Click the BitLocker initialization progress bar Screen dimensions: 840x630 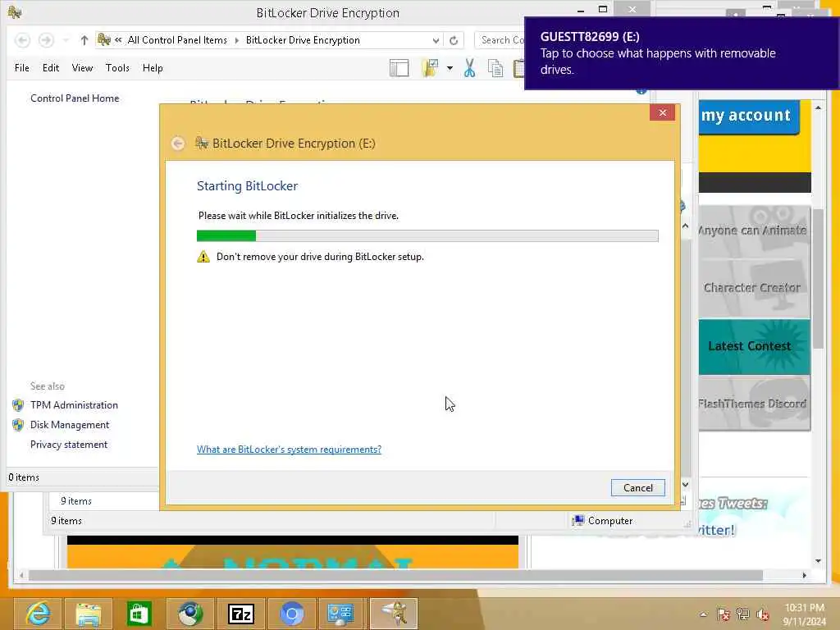coord(427,235)
